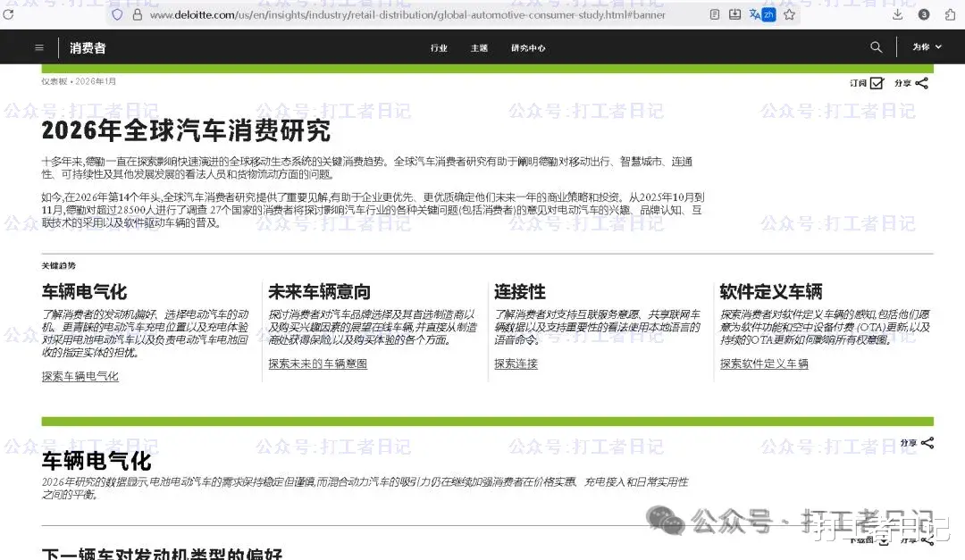Click the summary starting 2026年研究的数据显示
This screenshot has width=965, height=560.
pos(365,488)
